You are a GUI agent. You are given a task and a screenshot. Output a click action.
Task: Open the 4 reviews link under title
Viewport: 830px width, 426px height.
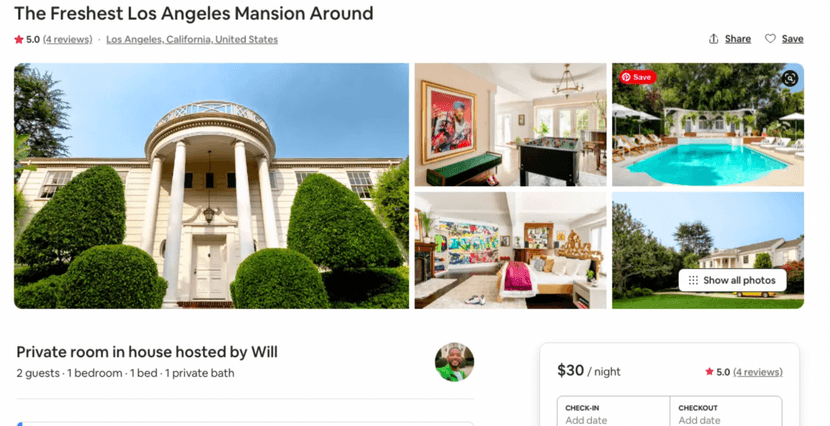tap(67, 39)
